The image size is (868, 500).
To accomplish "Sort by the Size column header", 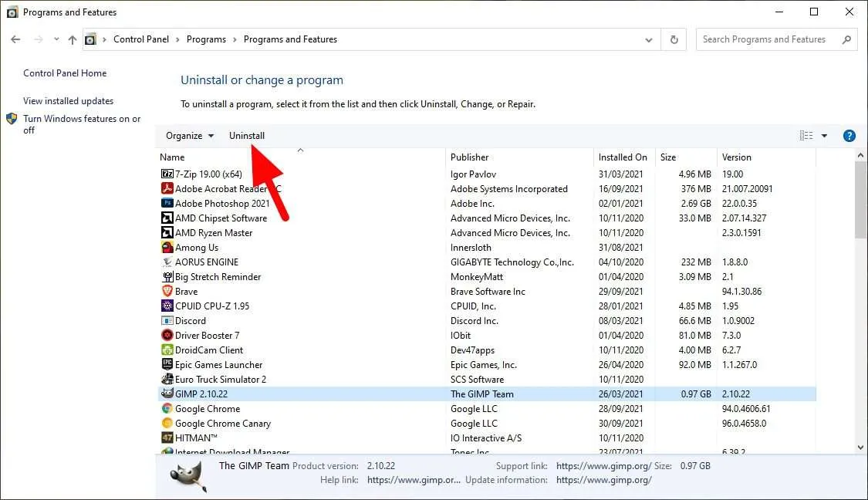I will click(686, 157).
